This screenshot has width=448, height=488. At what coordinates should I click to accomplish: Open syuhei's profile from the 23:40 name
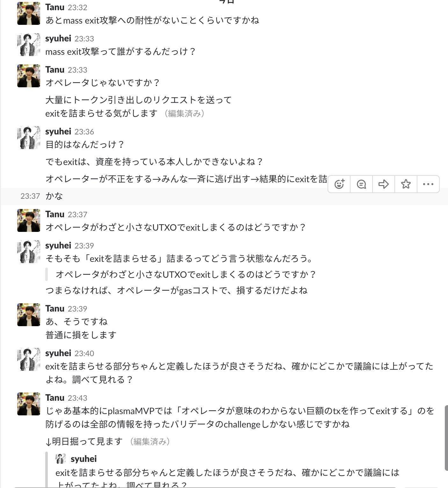(58, 353)
